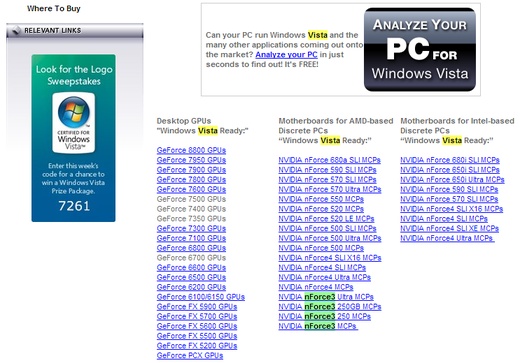Image resolution: width=520 pixels, height=363 pixels.
Task: Select the GeForce 7500 GPUs text
Action: pyautogui.click(x=191, y=199)
